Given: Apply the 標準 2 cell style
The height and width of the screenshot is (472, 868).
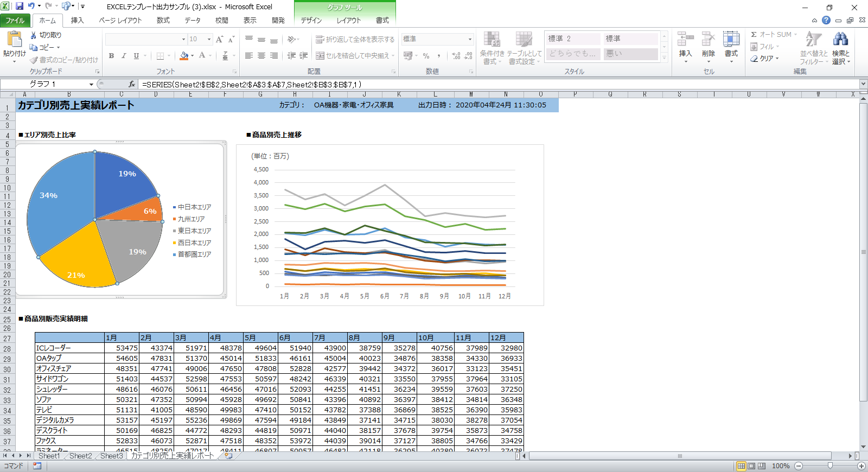Looking at the screenshot, I should 573,39.
